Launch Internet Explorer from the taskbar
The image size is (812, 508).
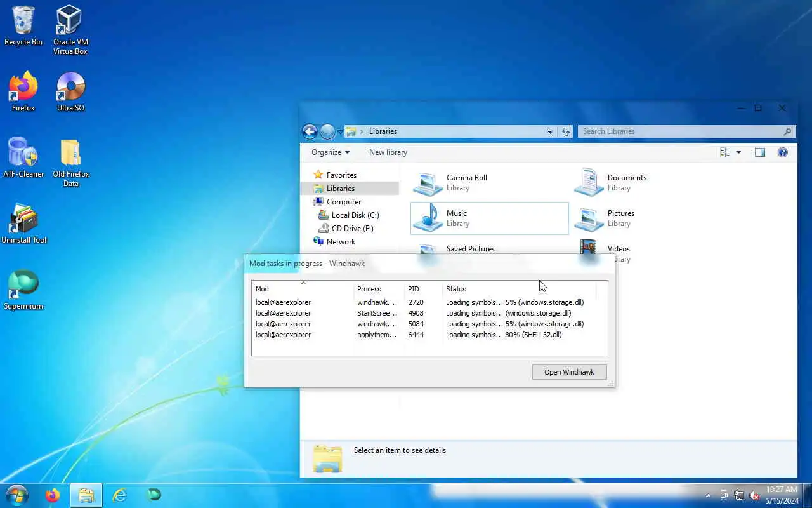pyautogui.click(x=119, y=495)
